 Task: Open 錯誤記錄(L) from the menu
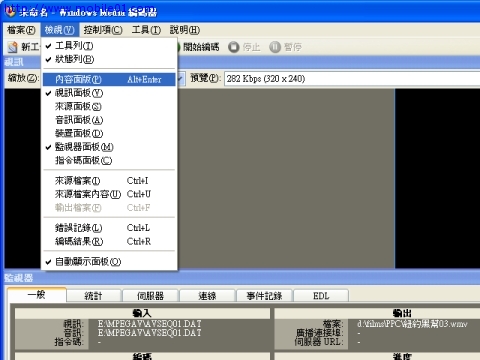tap(109, 228)
